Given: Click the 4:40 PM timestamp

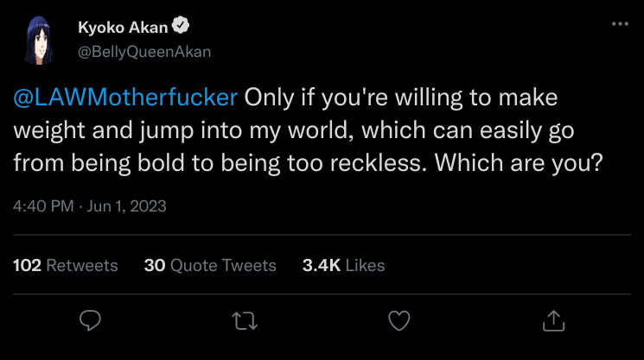Looking at the screenshot, I should click(x=43, y=206).
